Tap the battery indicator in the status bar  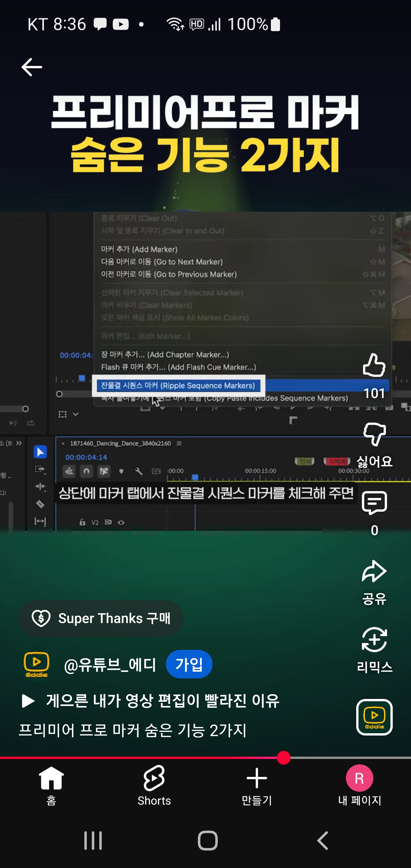[x=276, y=24]
